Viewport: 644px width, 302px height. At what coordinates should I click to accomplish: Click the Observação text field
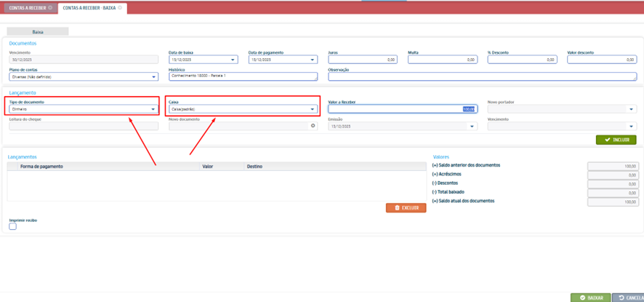481,76
